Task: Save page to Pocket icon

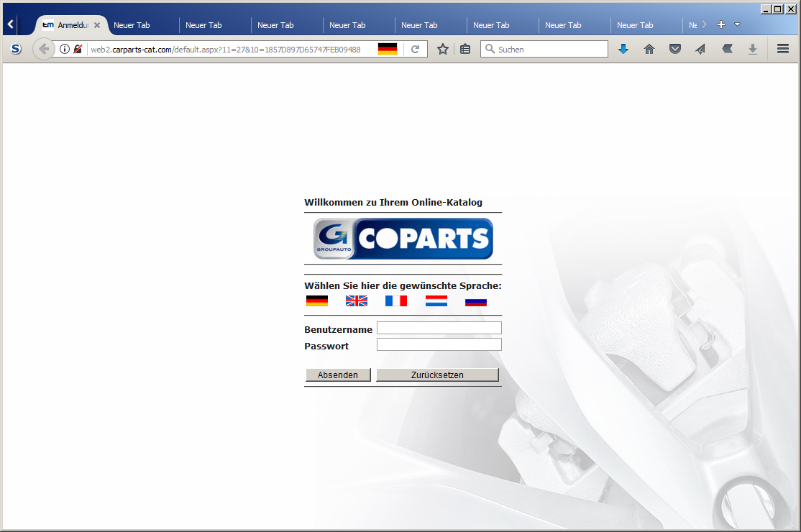Action: 675,49
